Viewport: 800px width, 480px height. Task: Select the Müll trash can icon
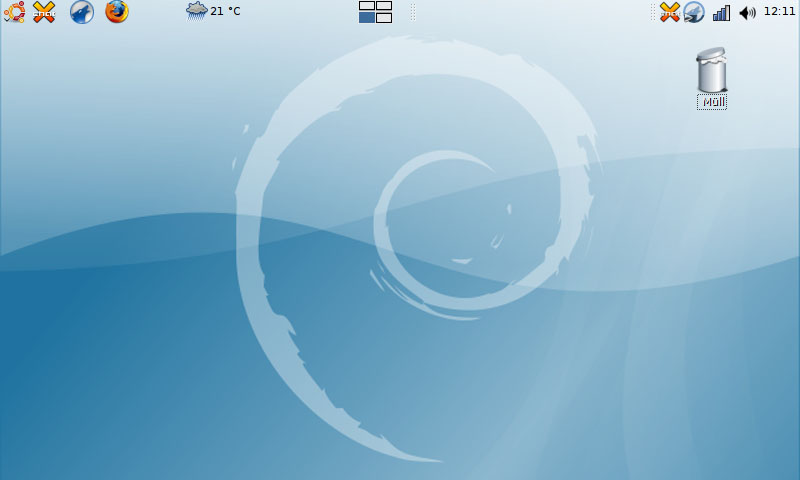click(711, 70)
